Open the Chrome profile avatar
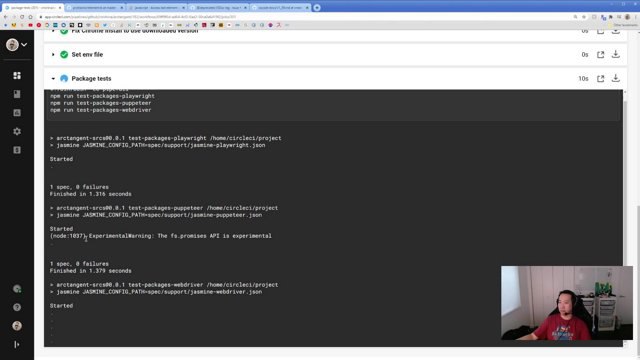Screen dimensions: 640x360 pyautogui.click(x=627, y=17)
